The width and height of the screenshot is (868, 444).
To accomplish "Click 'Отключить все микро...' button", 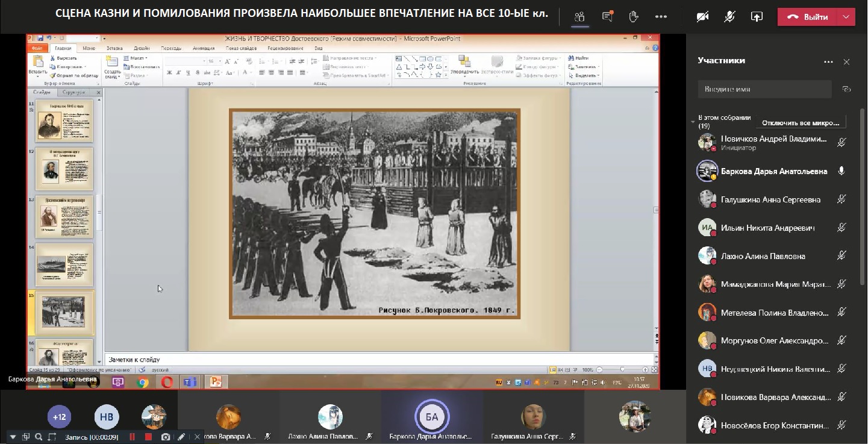I will pos(801,123).
